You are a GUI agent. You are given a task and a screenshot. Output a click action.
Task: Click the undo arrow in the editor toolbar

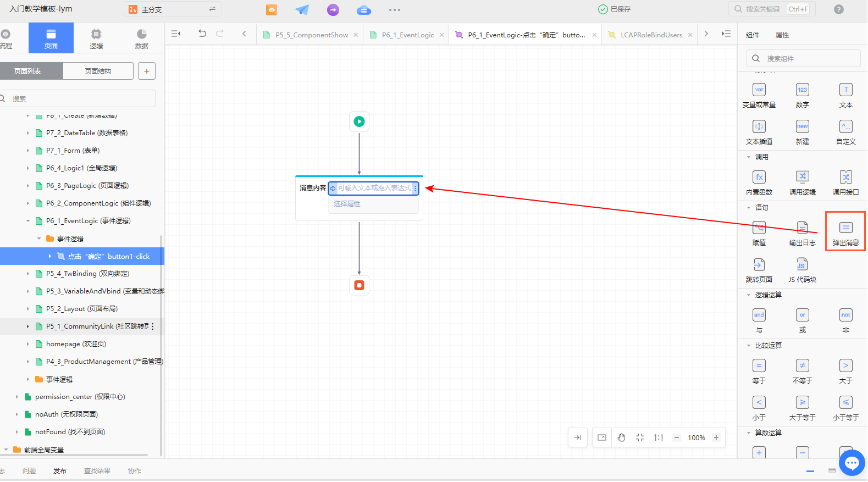(202, 34)
